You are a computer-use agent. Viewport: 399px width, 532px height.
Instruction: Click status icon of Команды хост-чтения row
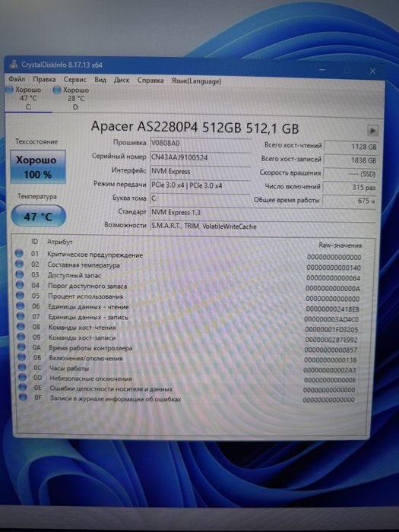coord(21,326)
